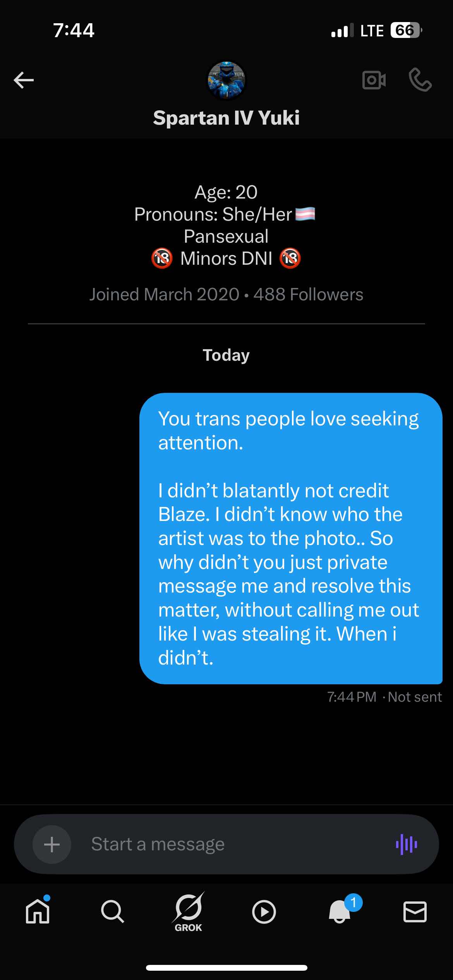This screenshot has width=453, height=980.
Task: Tap the Not sent status label
Action: (x=415, y=697)
